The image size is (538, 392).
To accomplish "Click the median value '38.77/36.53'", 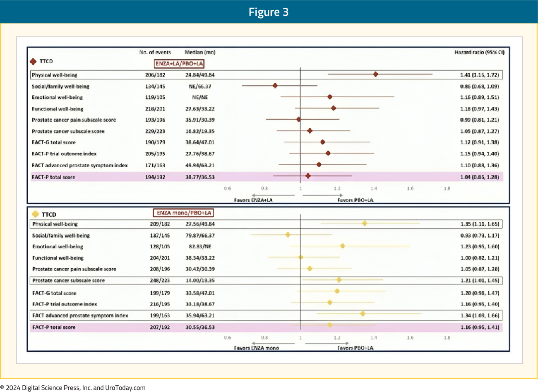I will (x=200, y=177).
